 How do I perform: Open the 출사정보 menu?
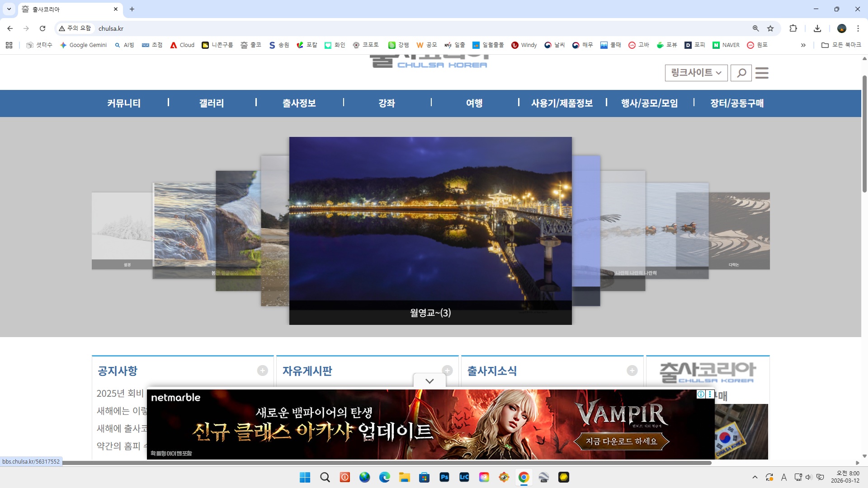[x=299, y=103]
